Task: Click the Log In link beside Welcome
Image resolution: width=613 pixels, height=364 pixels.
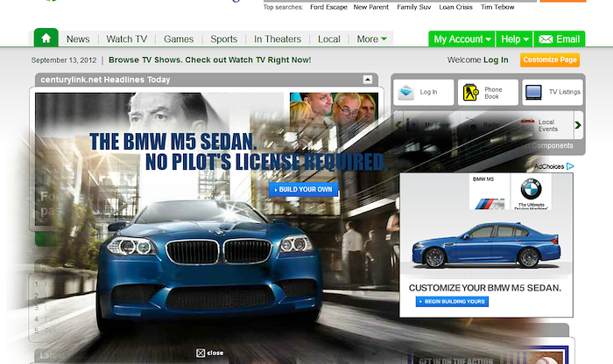Action: [x=496, y=59]
